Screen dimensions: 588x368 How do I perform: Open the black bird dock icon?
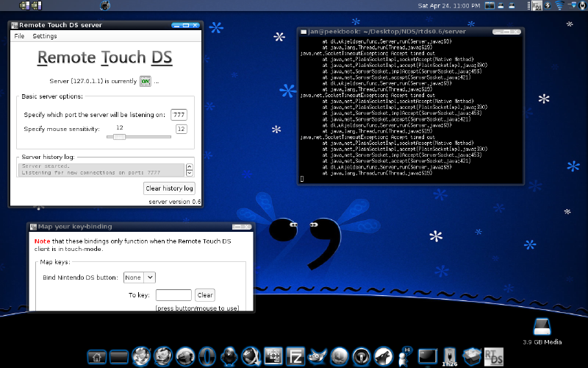(x=229, y=356)
